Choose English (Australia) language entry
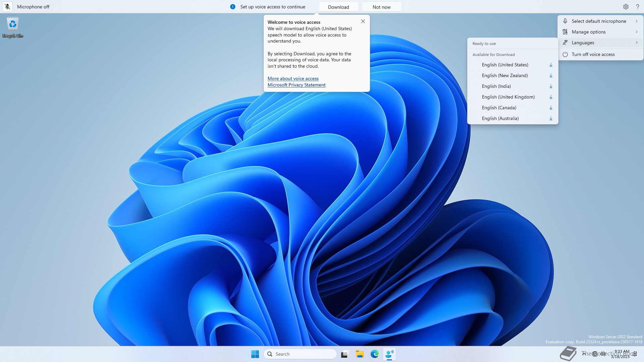 tap(500, 119)
